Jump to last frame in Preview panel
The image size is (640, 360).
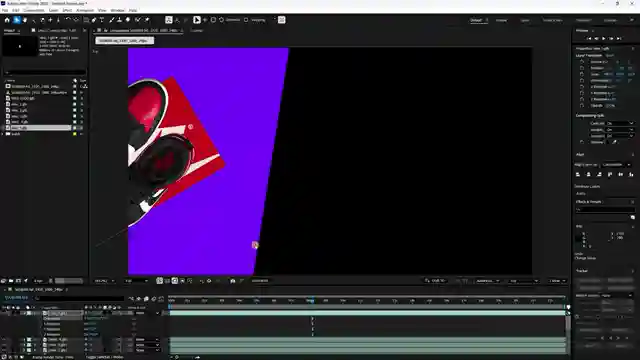tap(619, 38)
